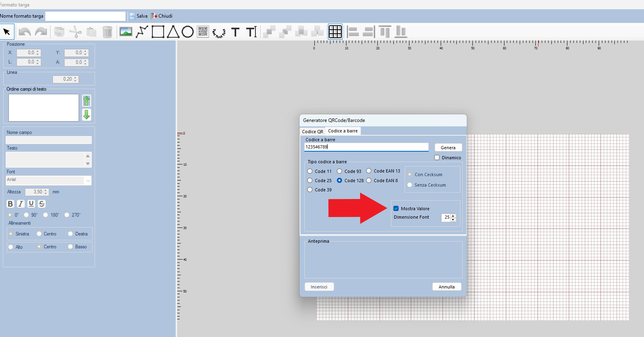
Task: Select the circle shape tool
Action: click(x=188, y=32)
